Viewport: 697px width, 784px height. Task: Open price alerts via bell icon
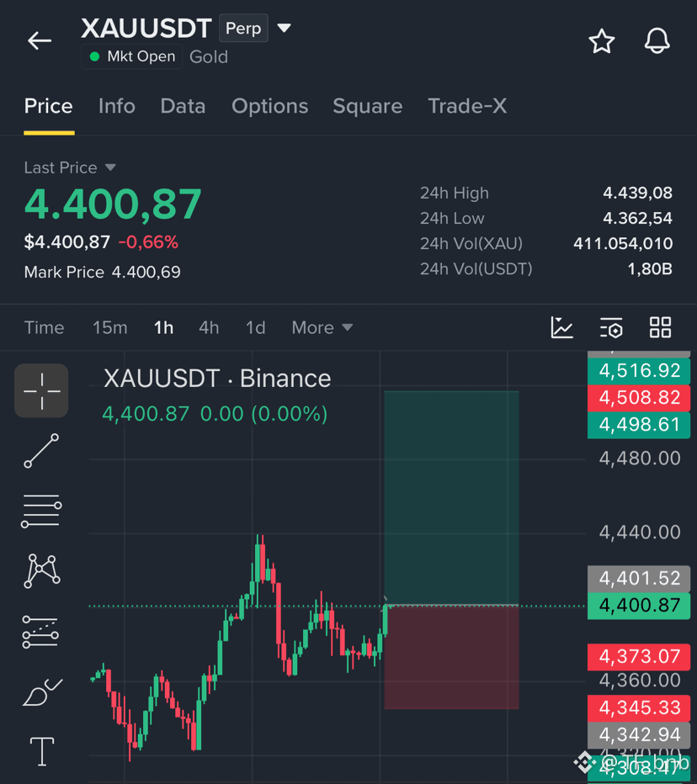(x=657, y=41)
